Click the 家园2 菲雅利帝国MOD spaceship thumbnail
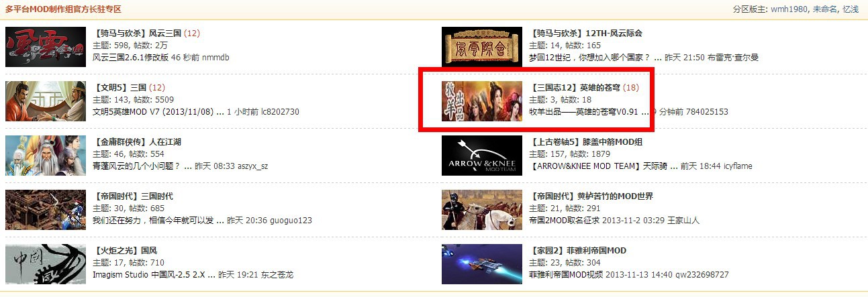This screenshot has height=297, width=868. click(x=482, y=264)
